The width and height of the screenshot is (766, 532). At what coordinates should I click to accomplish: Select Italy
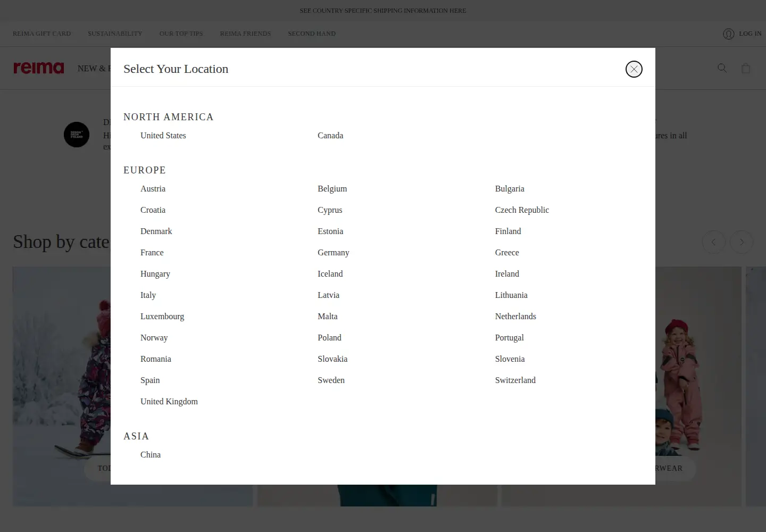point(148,295)
